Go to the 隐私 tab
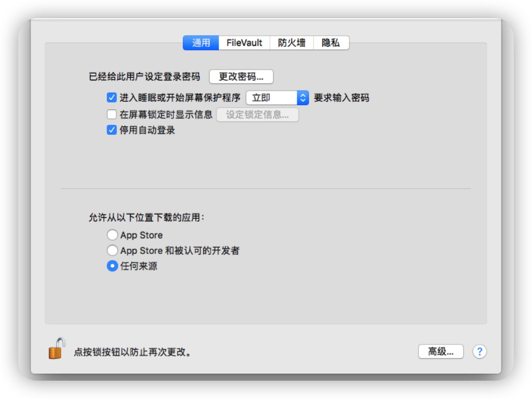Screen dimensions: 532x399 point(331,43)
